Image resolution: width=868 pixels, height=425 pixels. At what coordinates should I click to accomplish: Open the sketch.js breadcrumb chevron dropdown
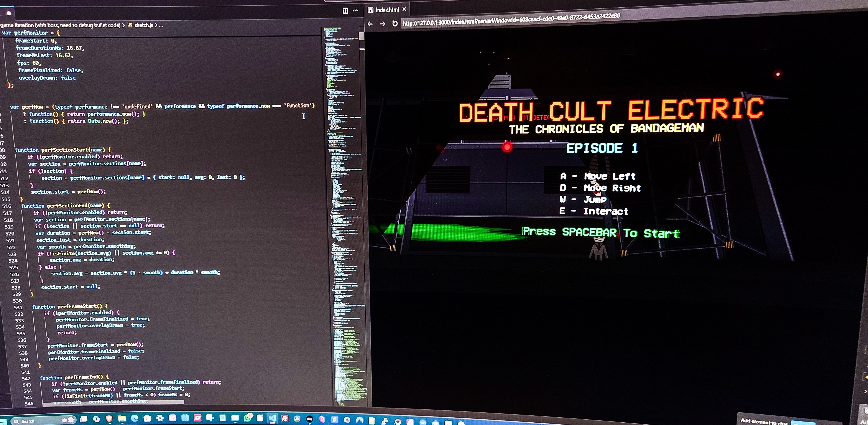point(156,25)
